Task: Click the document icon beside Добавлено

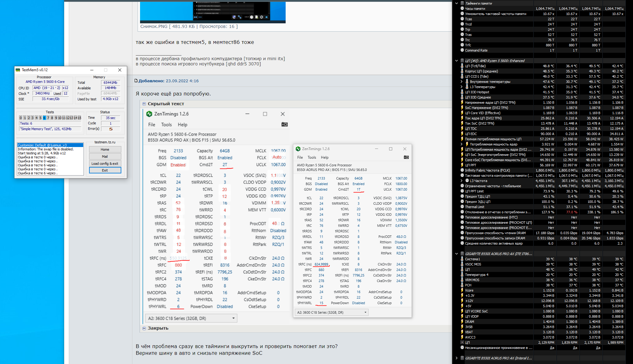Action: tap(136, 81)
